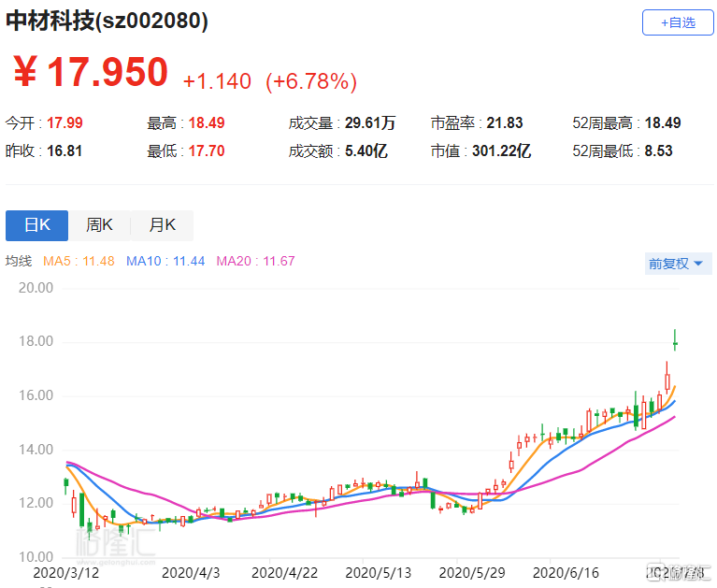Select the 日K daily chart tab
The image size is (717, 588).
[37, 225]
